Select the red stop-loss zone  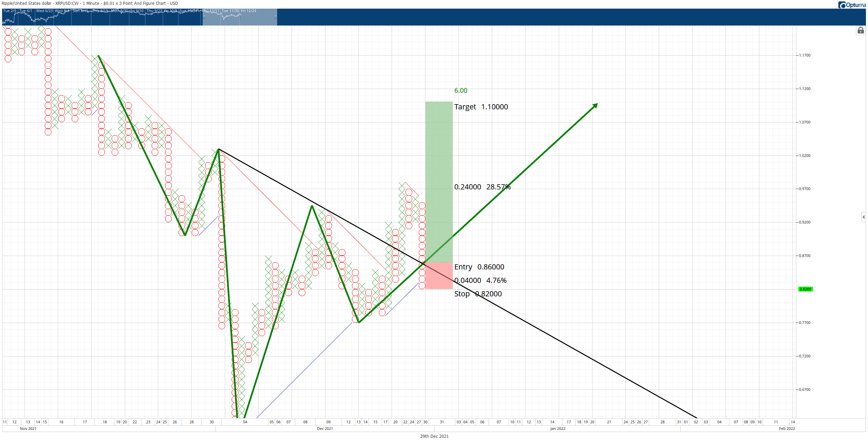439,276
